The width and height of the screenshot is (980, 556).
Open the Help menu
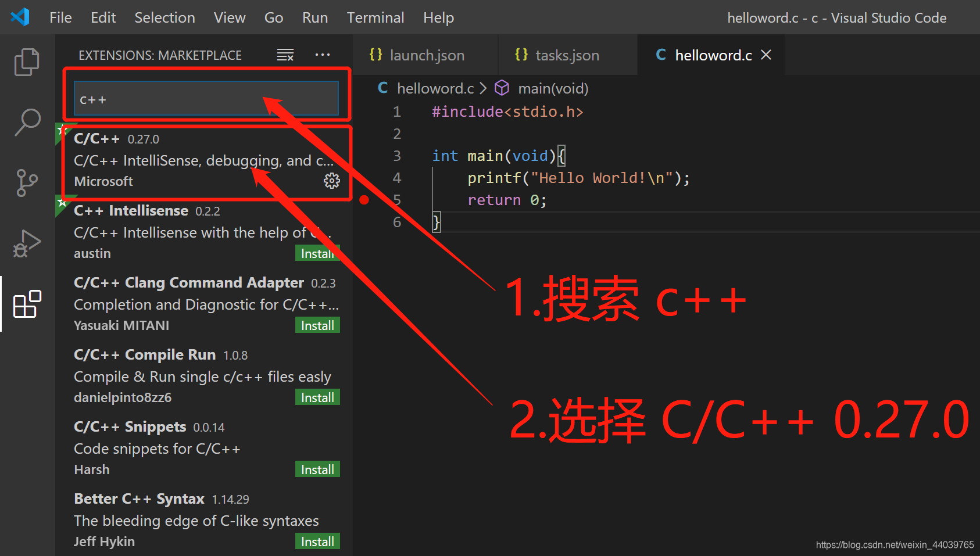[438, 17]
